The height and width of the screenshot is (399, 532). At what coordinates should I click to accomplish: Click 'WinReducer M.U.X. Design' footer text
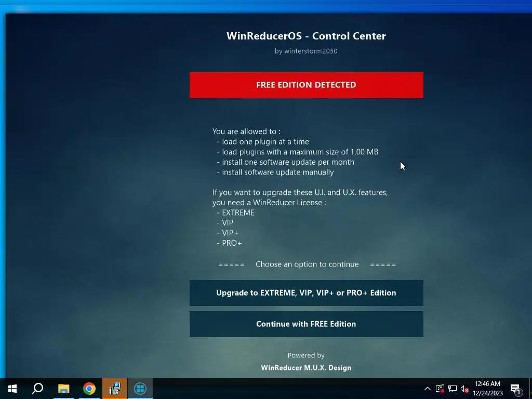click(306, 368)
